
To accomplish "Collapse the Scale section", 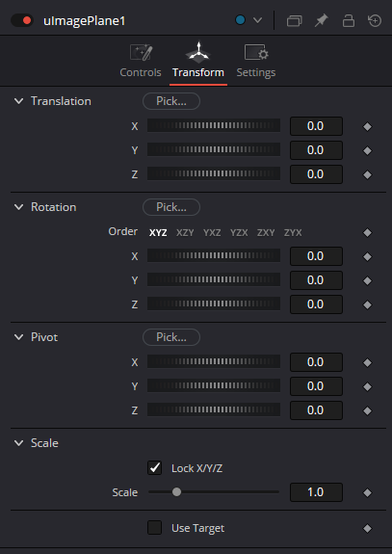I will (x=18, y=443).
